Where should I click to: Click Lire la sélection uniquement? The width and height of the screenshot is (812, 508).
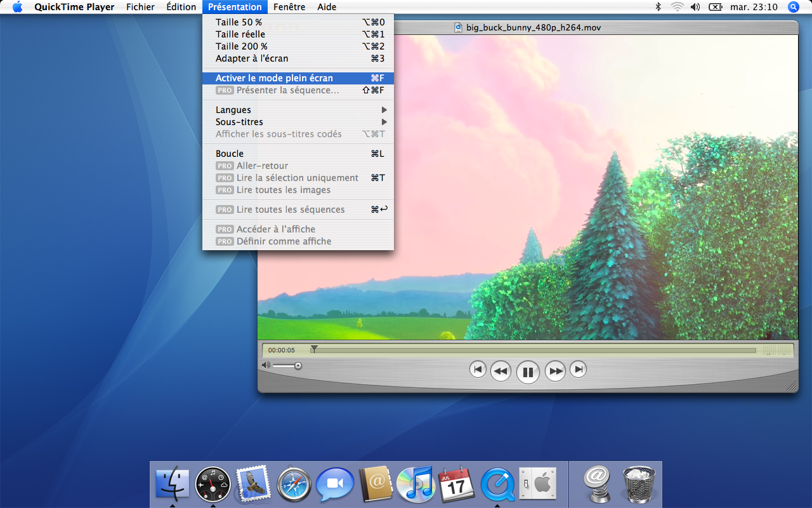tap(298, 178)
